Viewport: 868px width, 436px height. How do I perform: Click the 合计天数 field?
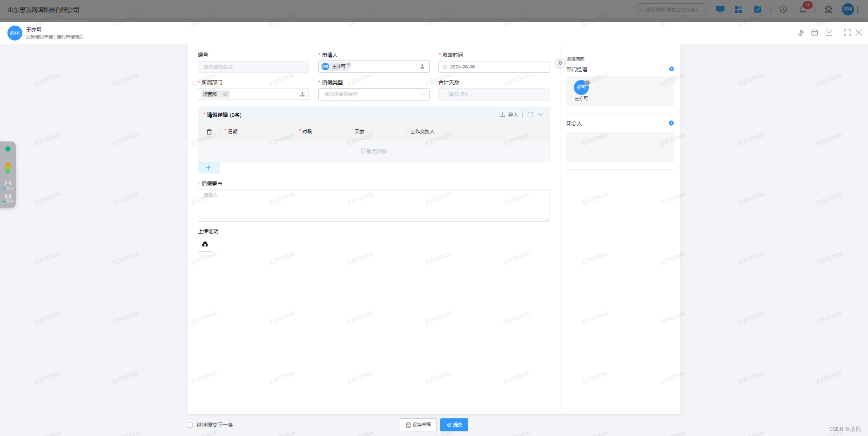(494, 94)
